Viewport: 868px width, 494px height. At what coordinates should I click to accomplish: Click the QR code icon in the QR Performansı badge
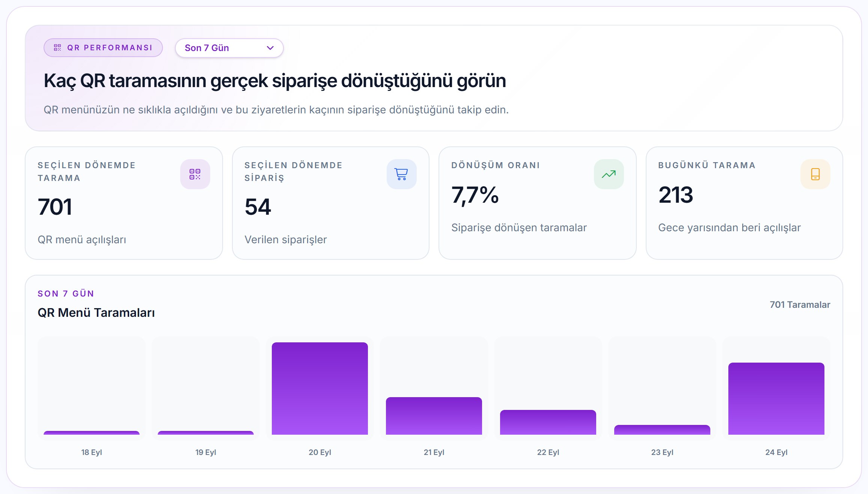57,48
